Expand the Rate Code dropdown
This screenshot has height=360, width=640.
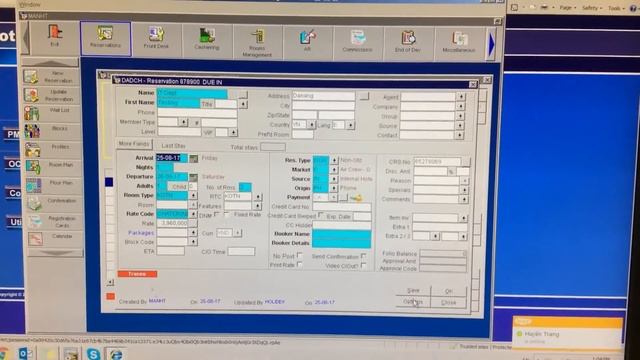point(193,214)
